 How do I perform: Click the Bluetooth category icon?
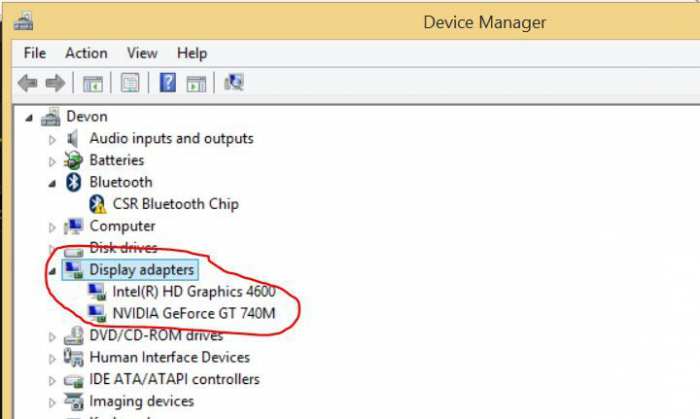click(73, 182)
